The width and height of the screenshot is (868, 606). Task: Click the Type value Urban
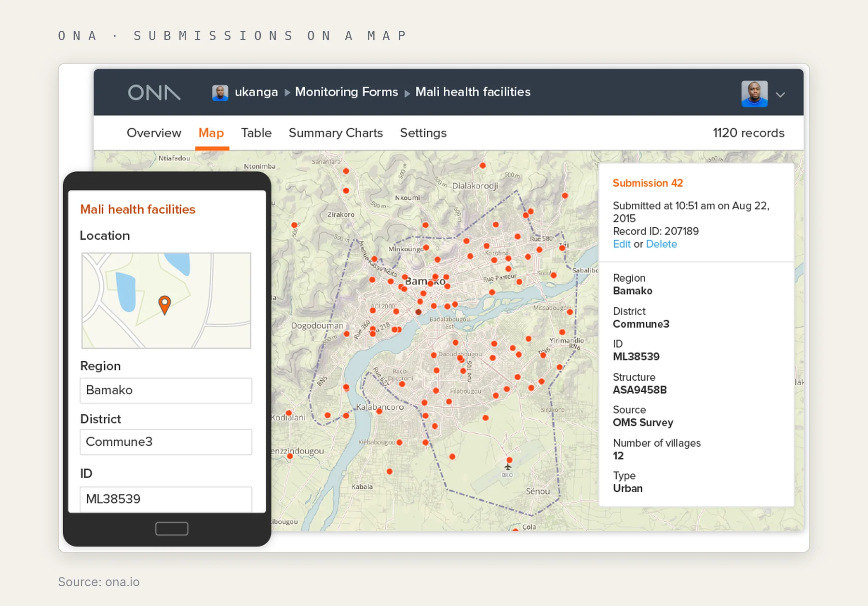[627, 488]
